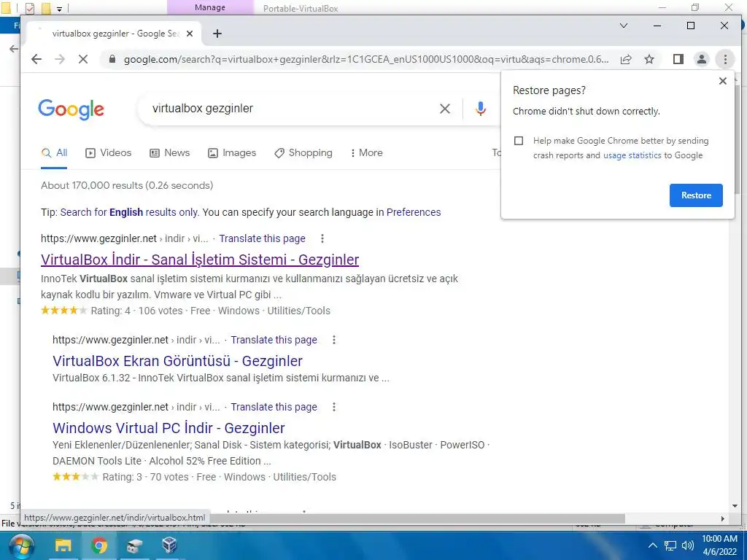Screen dimensions: 747x560
Task: Switch to the Images search tab
Action: (x=232, y=153)
